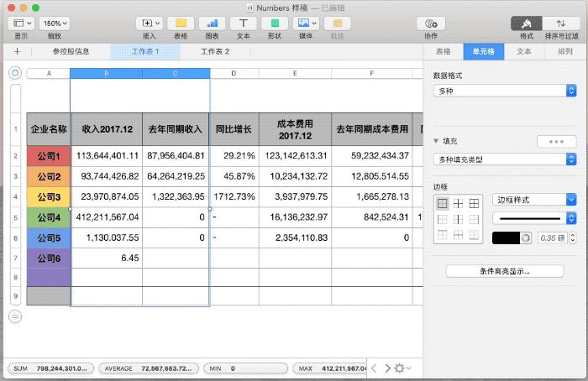
Task: Open the 边框样式 border style dropdown
Action: coord(534,200)
